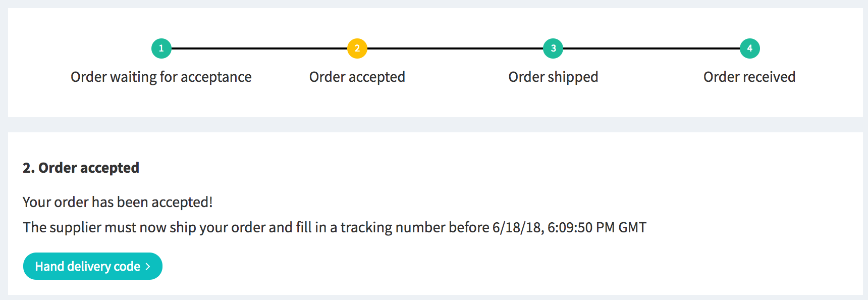Screen dimensions: 868x300
Task: Select the "Order accepted" label under step 2
Action: point(357,77)
